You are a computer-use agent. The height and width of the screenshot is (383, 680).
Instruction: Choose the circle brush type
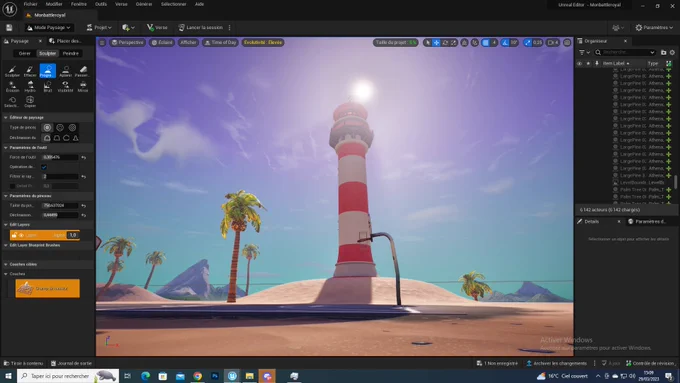tap(47, 128)
